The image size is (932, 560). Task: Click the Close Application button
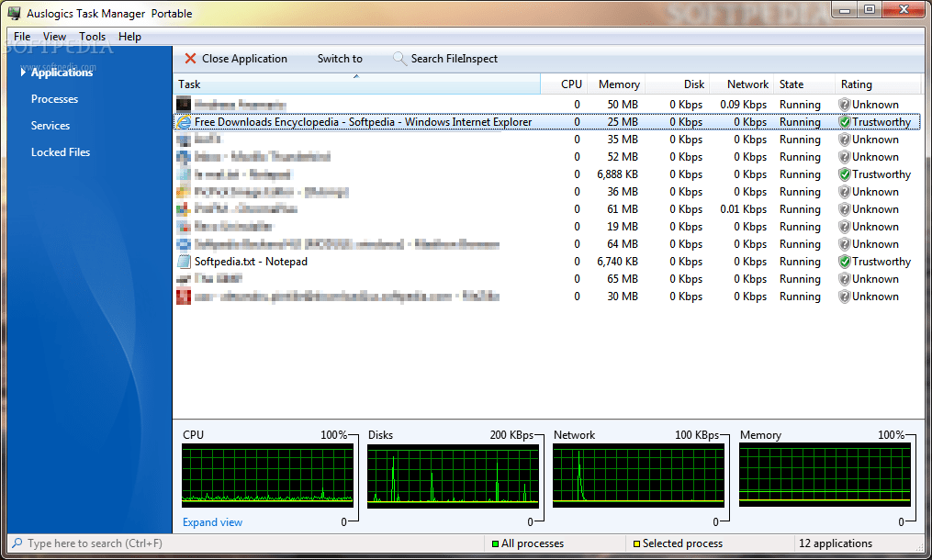coord(236,58)
